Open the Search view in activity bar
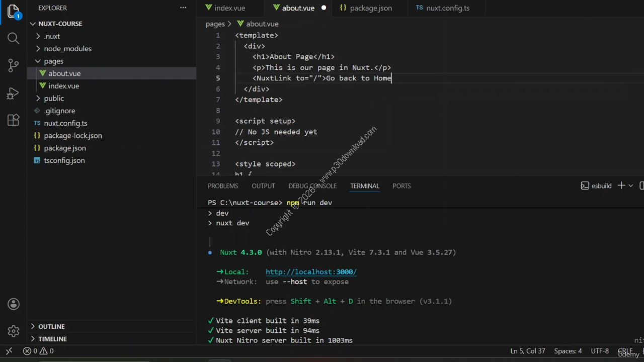 click(x=14, y=38)
